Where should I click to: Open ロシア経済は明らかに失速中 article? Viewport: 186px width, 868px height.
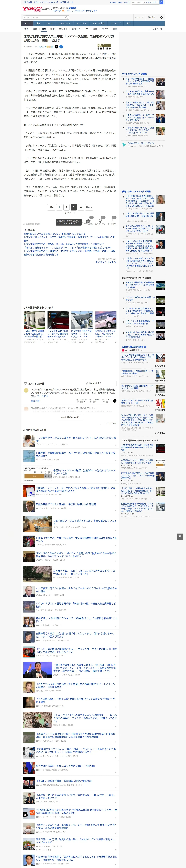coord(76,590)
